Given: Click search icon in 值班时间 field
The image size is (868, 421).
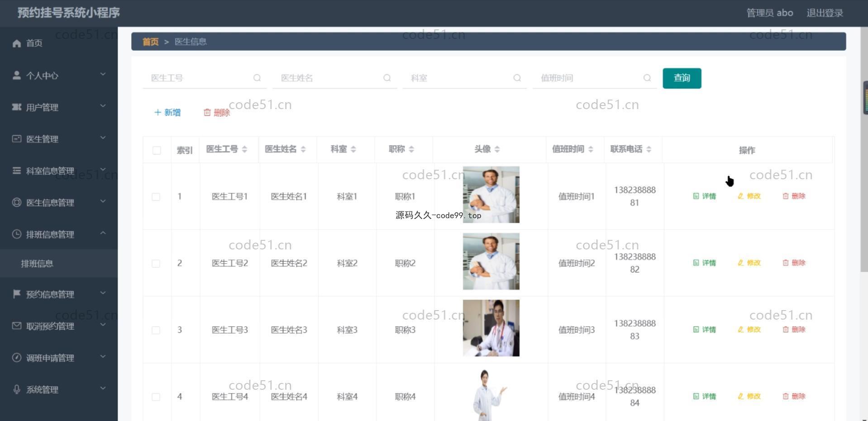Looking at the screenshot, I should click(x=647, y=78).
